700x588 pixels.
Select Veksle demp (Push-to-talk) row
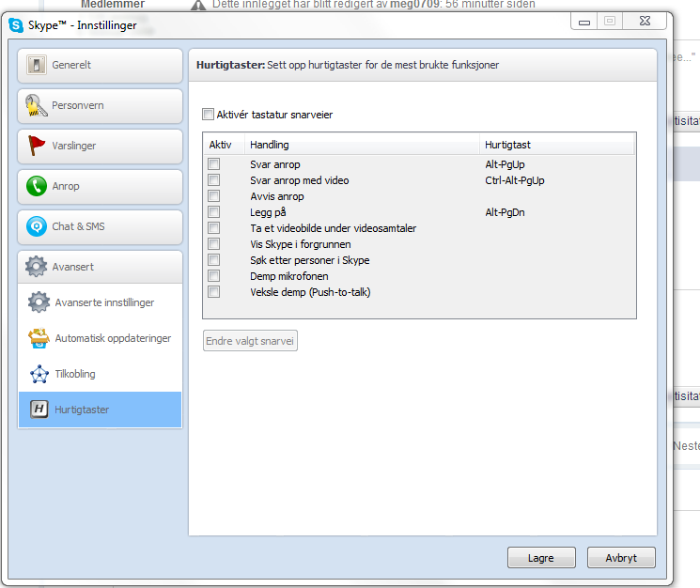point(310,292)
